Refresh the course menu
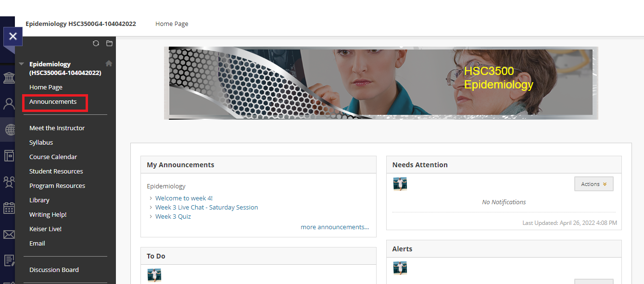Viewport: 644px width, 284px height. (96, 43)
